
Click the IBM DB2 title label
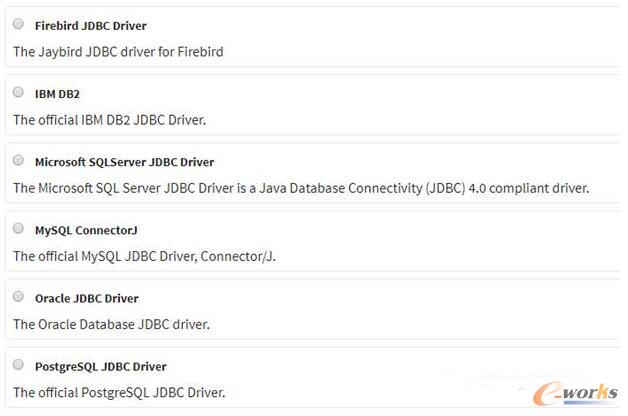coord(57,94)
